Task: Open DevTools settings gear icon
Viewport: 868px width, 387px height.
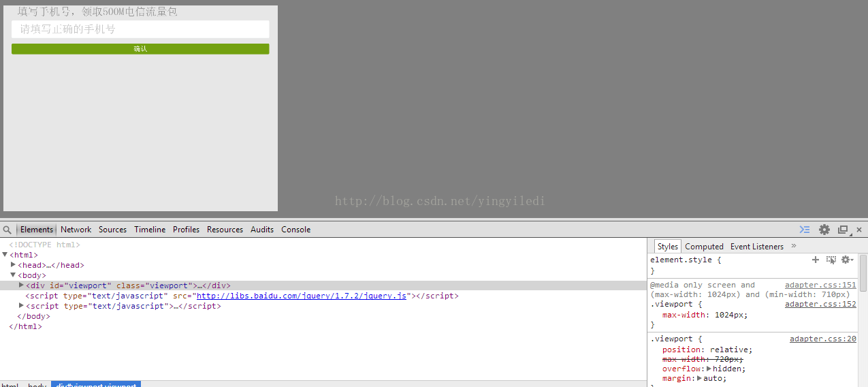Action: point(824,230)
